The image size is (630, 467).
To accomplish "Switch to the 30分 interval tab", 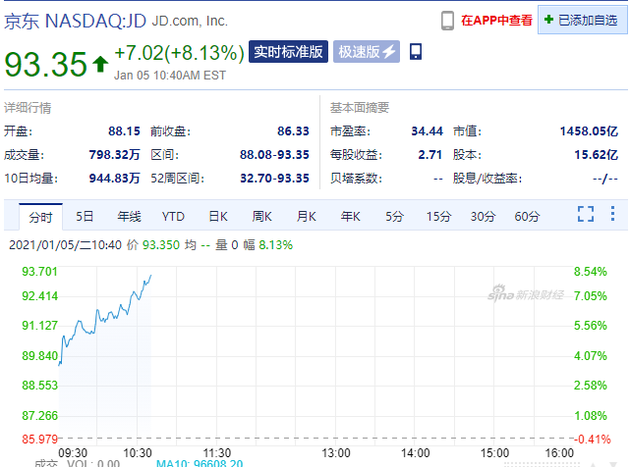I will click(483, 217).
